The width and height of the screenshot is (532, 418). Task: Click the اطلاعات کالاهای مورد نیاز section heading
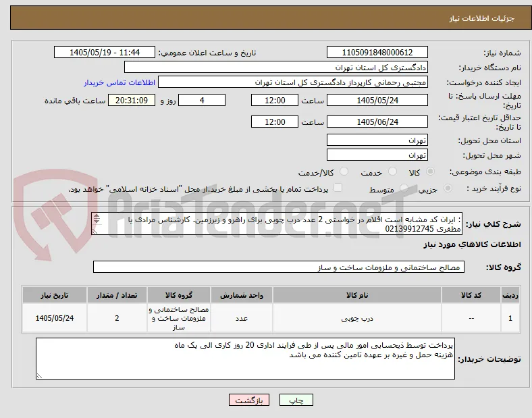pos(472,244)
